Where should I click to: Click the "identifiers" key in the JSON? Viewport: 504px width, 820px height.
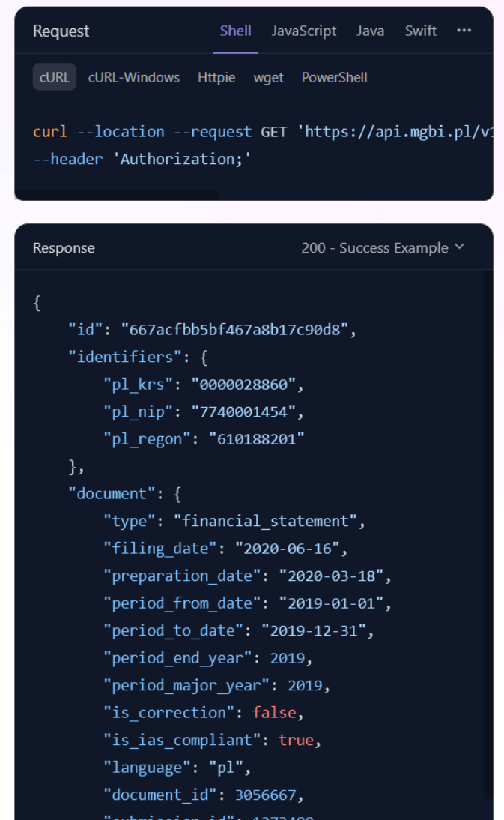coord(125,357)
